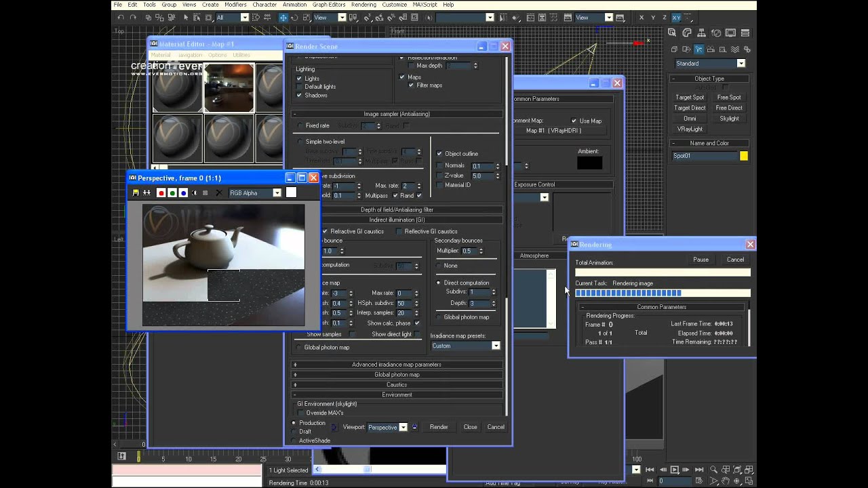Restrict to XY plane axis constraint
Viewport: 868px width, 488px height.
tap(676, 18)
